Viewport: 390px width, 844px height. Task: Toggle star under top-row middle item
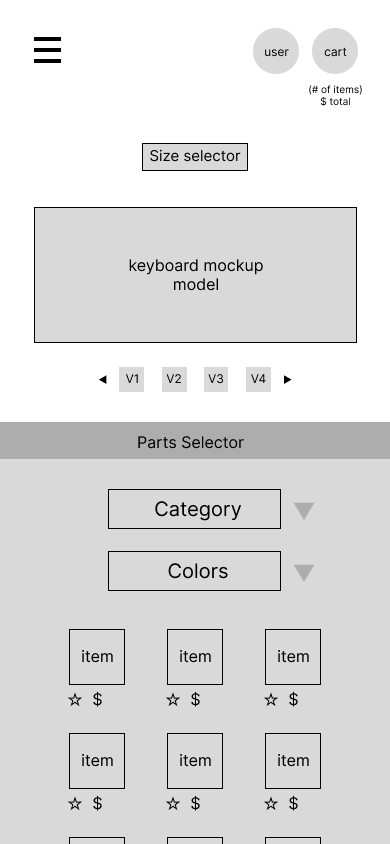tap(173, 700)
